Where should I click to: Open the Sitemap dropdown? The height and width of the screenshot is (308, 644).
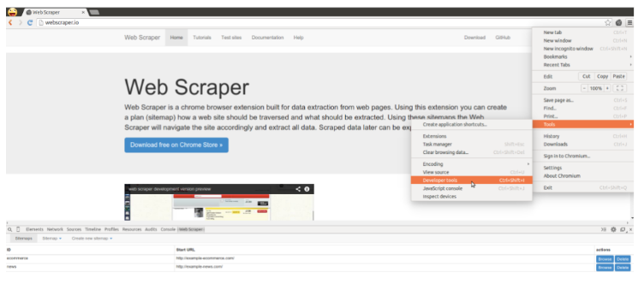click(52, 239)
